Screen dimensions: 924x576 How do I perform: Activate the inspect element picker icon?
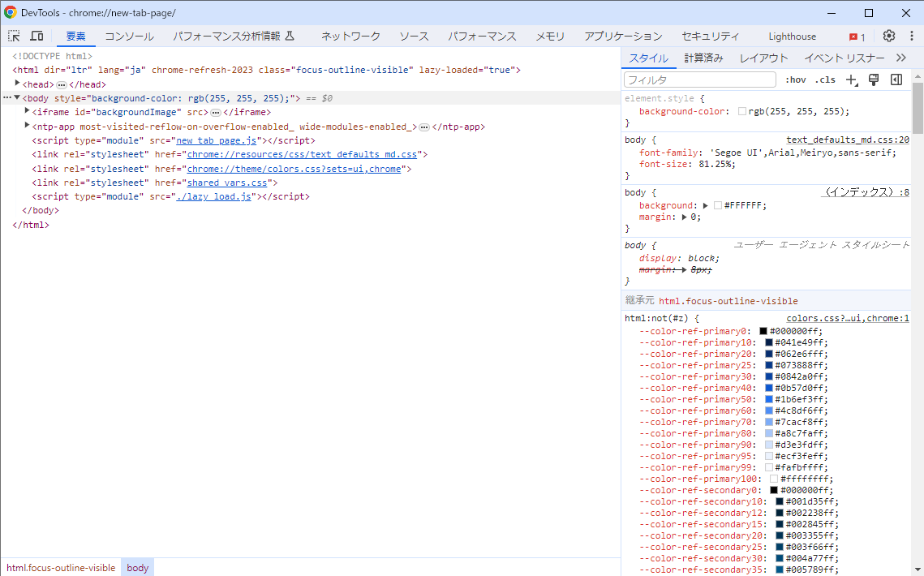click(x=14, y=36)
